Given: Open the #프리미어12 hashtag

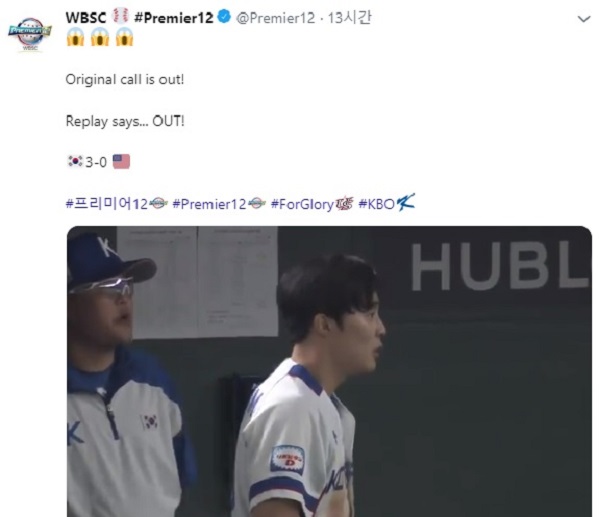Looking at the screenshot, I should coord(107,204).
